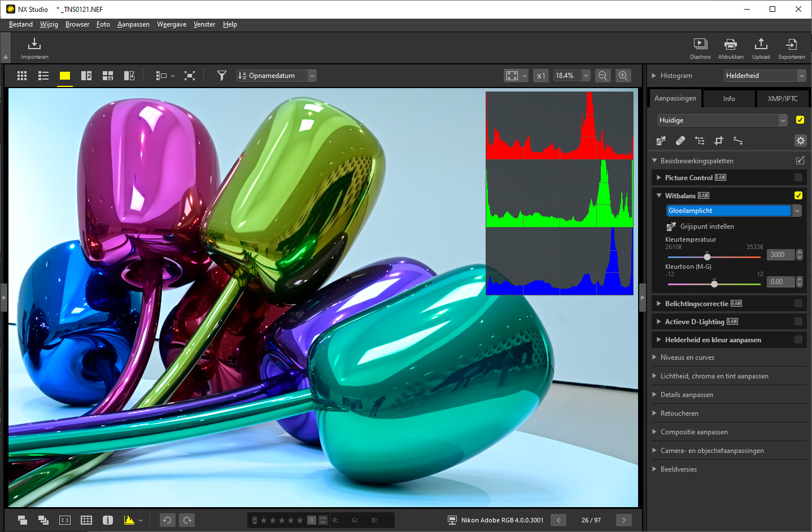Show image info overlay icon
812x532 pixels.
tap(108, 520)
